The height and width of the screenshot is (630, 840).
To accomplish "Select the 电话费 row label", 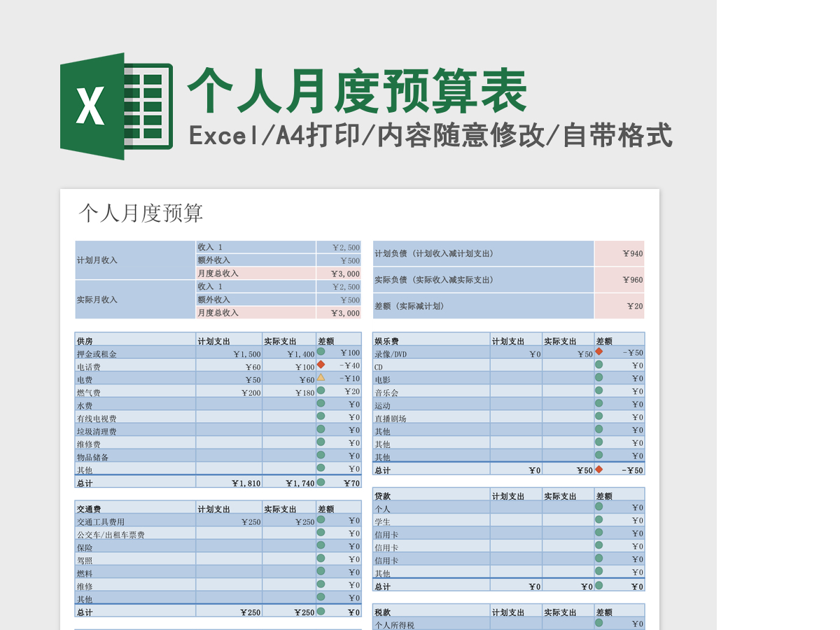I will click(135, 365).
